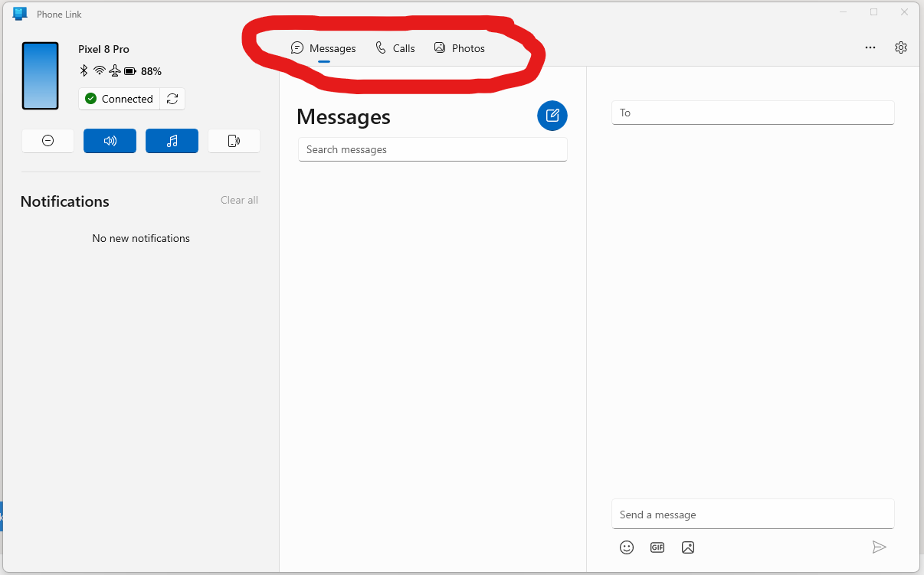Open the three-dot more options menu
924x575 pixels.
(x=870, y=47)
